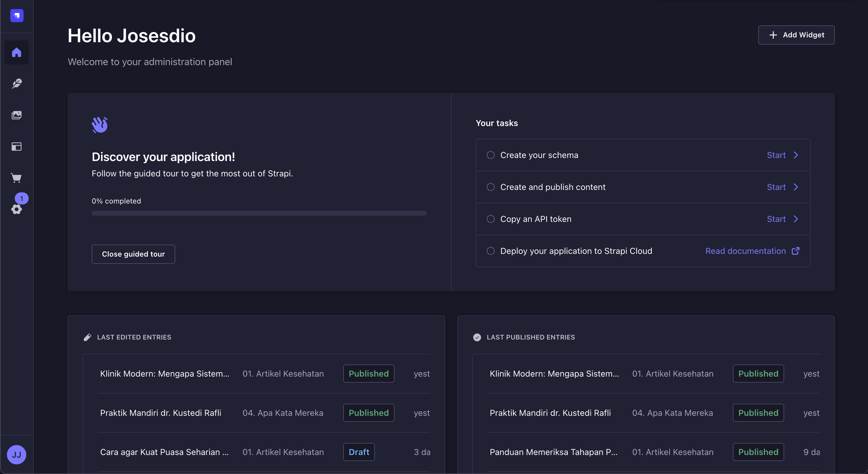Click the Discover your application! heading
Viewport: 868px width, 474px height.
pos(163,157)
